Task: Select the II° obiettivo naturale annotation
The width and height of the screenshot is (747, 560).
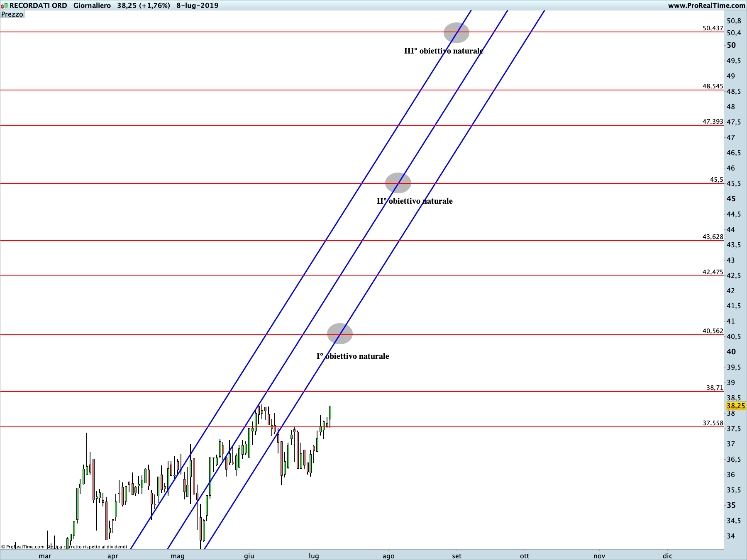Action: click(x=415, y=201)
